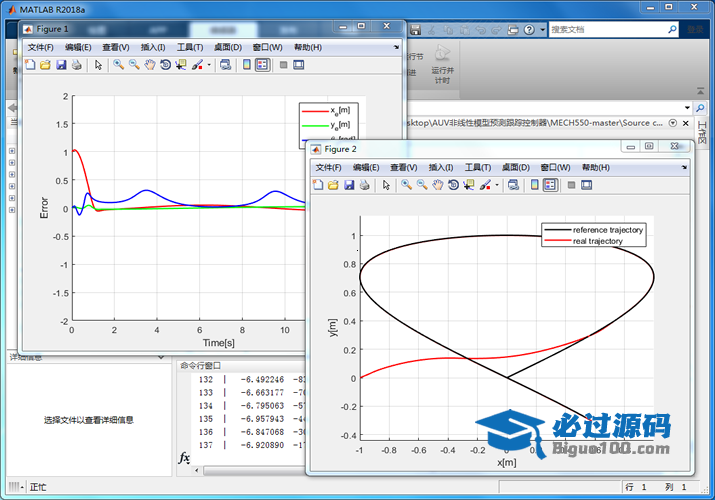
Task: Click Link Plot icon in Figure 2 toolbar
Action: point(513,185)
